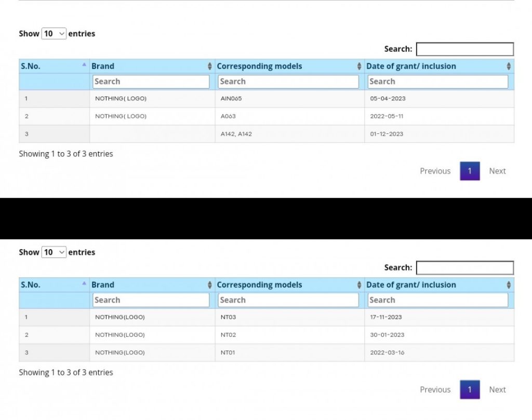The height and width of the screenshot is (420, 532).
Task: Click Corresponding models sort arrows in upper table
Action: 359,66
